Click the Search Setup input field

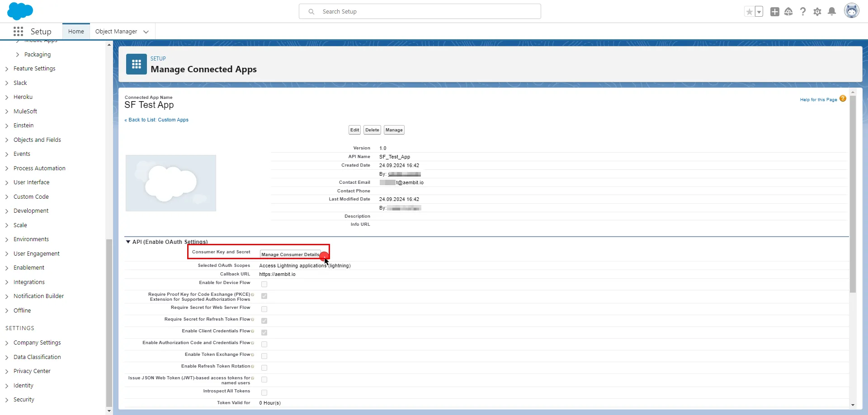(420, 11)
